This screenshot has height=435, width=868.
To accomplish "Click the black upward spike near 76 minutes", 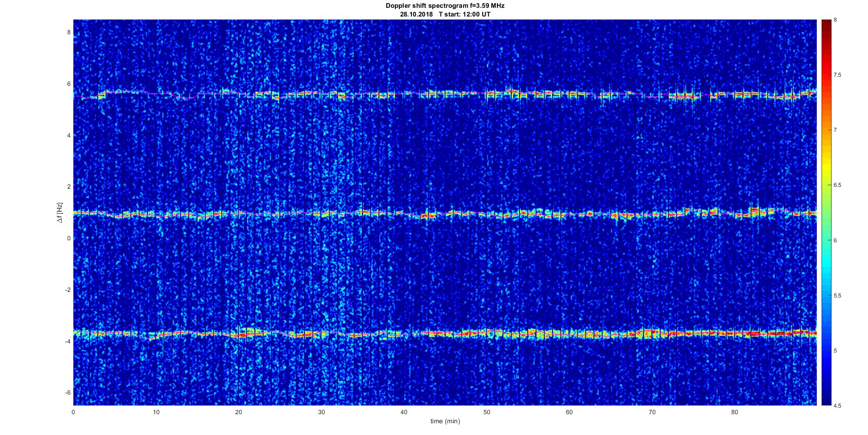I will (x=706, y=85).
